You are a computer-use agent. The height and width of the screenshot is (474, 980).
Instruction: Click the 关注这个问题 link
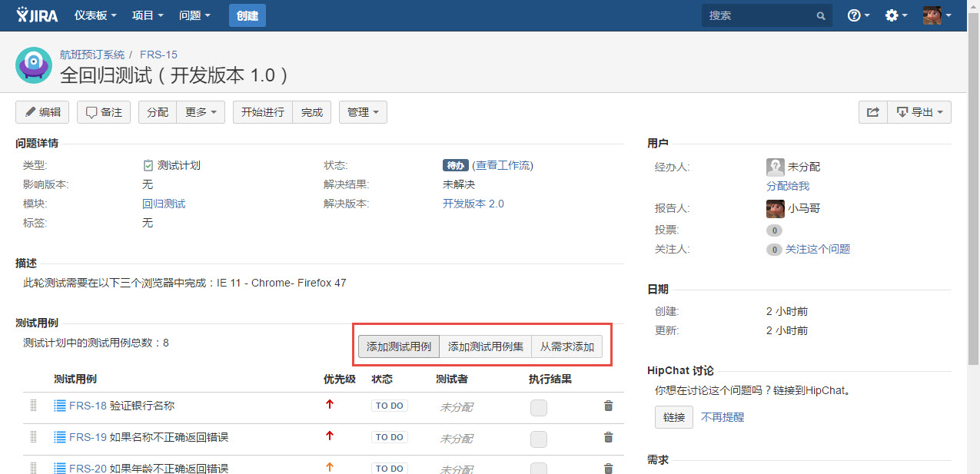point(818,249)
